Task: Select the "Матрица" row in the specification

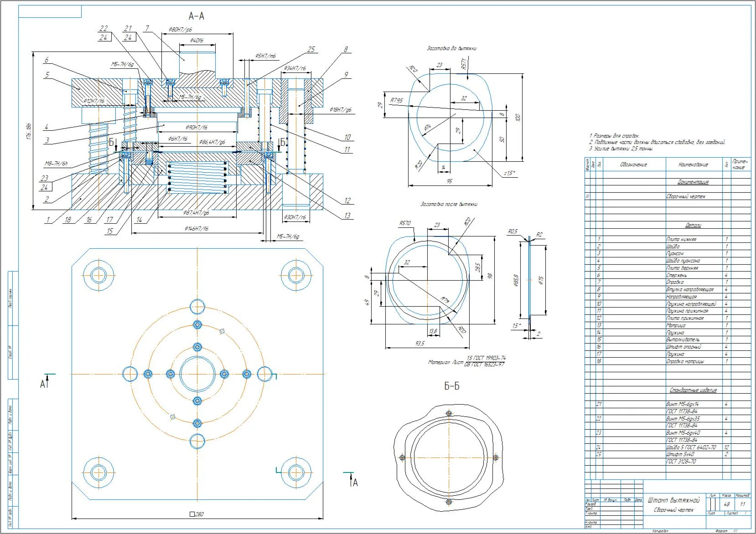Action: pyautogui.click(x=668, y=325)
